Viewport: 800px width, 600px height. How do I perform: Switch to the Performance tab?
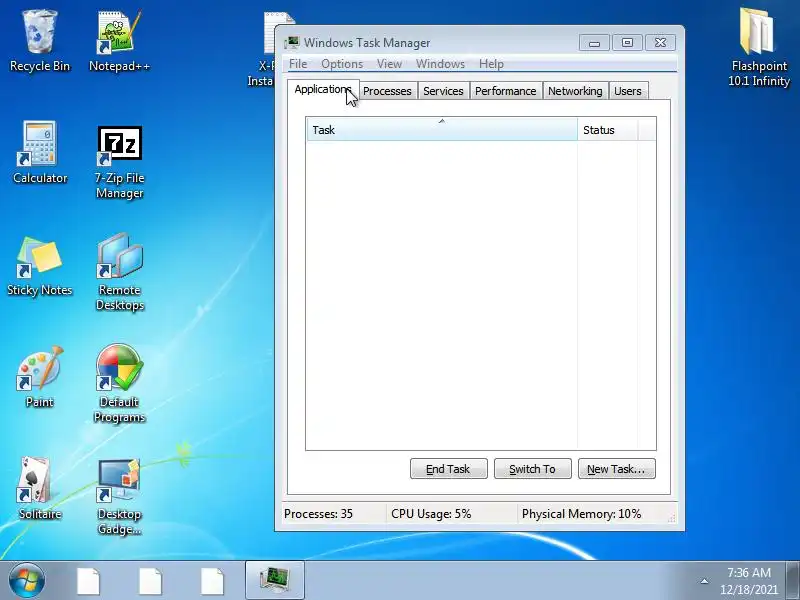tap(506, 91)
